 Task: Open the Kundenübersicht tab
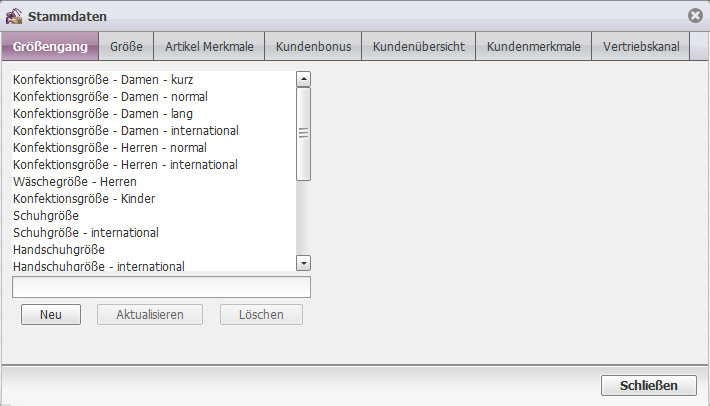[x=419, y=47]
